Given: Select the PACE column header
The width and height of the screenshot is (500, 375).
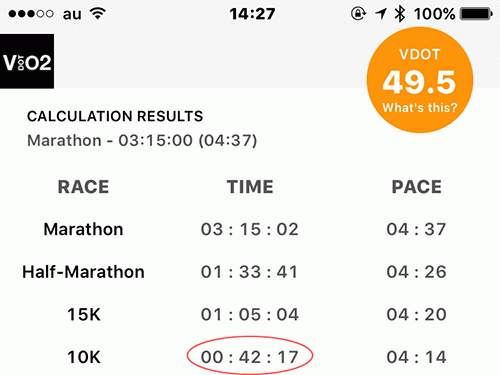Looking at the screenshot, I should click(417, 187).
